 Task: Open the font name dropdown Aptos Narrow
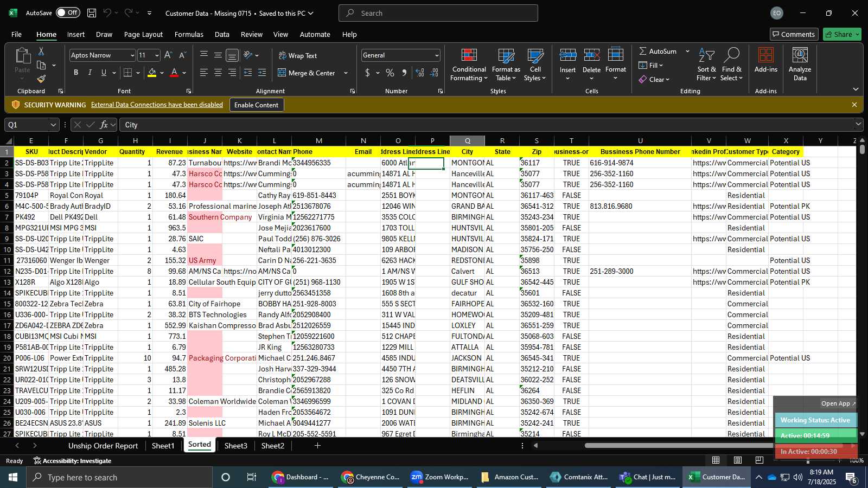pyautogui.click(x=132, y=55)
